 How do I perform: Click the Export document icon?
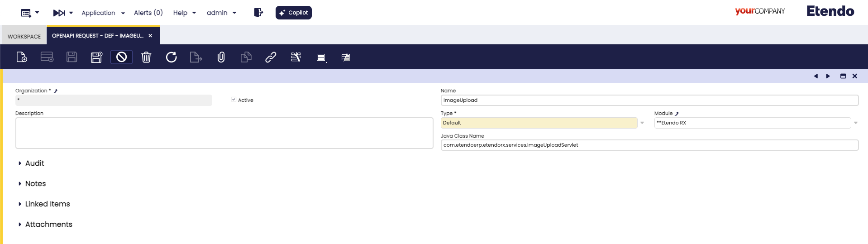(196, 57)
